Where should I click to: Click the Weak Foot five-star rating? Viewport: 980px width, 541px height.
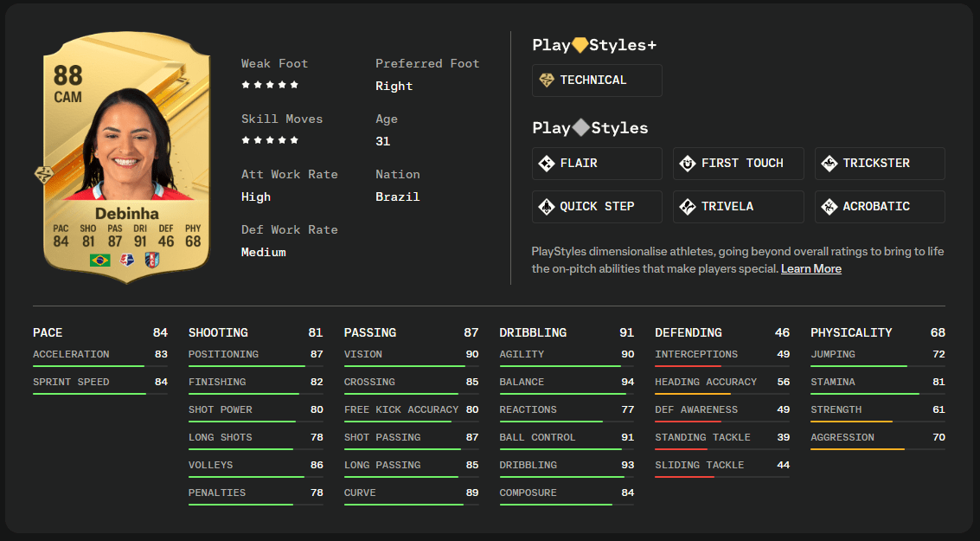point(270,85)
